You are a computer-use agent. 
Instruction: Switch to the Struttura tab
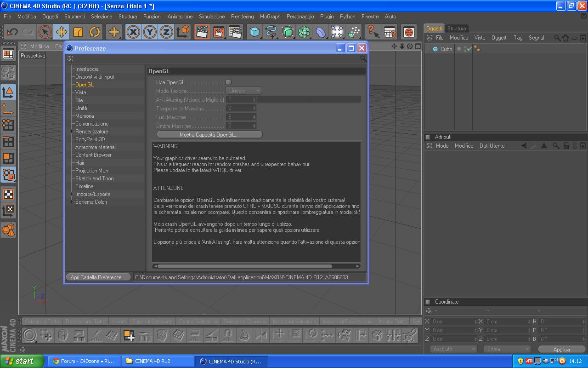(457, 29)
